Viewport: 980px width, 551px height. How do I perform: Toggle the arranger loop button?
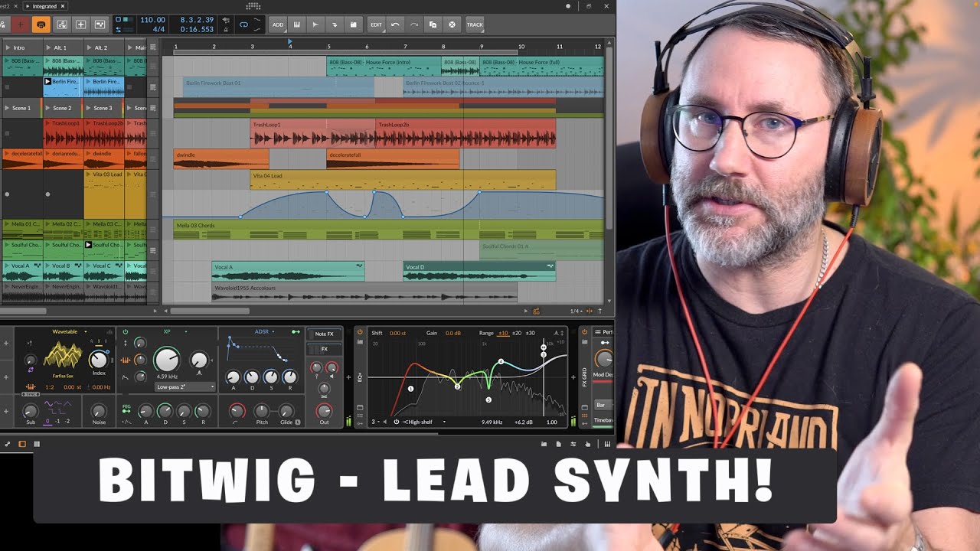(243, 24)
